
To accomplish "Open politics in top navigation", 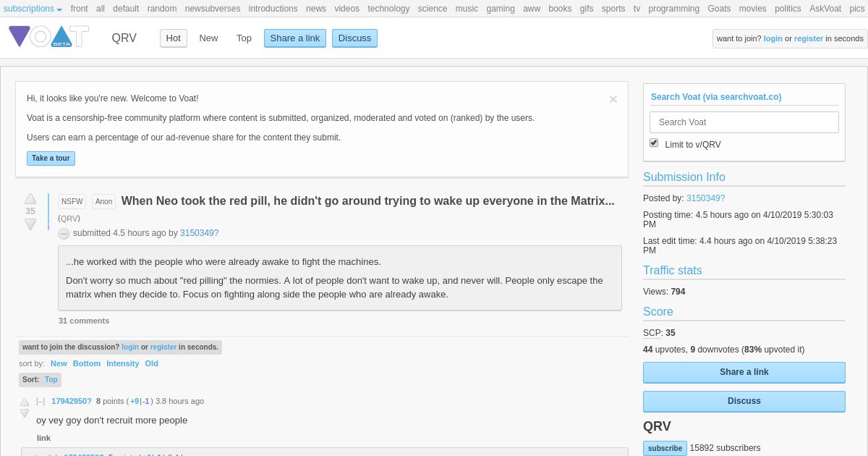I will (x=788, y=9).
